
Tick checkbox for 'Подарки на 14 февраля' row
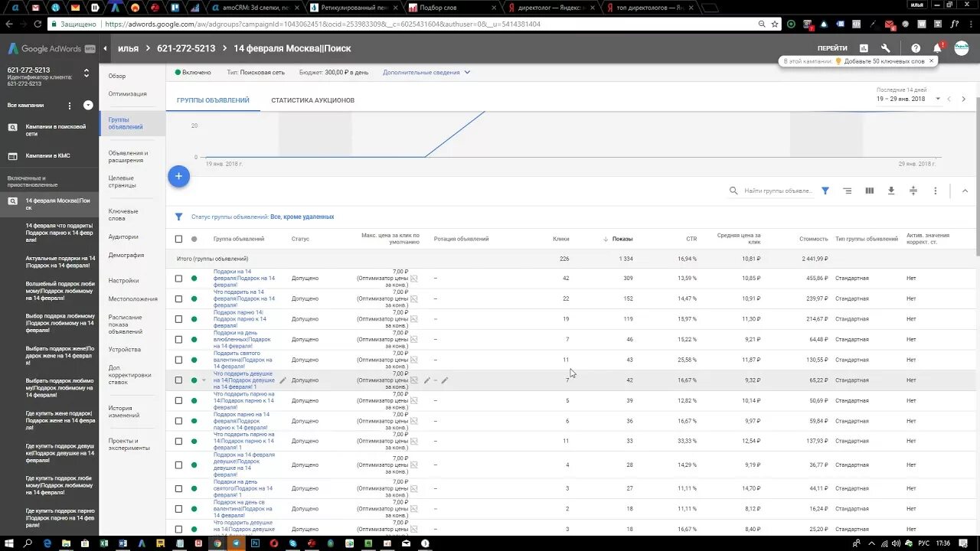click(178, 279)
